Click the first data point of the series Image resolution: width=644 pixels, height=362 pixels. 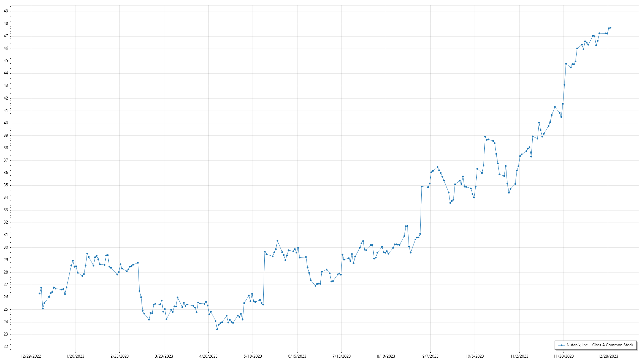tap(40, 294)
